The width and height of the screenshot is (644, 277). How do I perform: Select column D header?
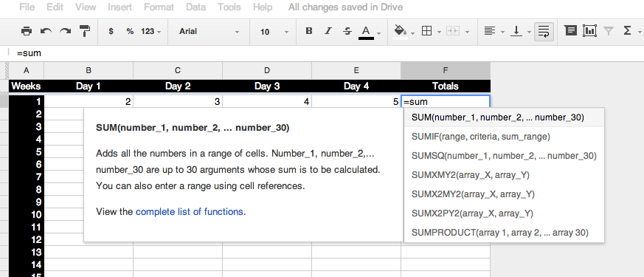267,71
